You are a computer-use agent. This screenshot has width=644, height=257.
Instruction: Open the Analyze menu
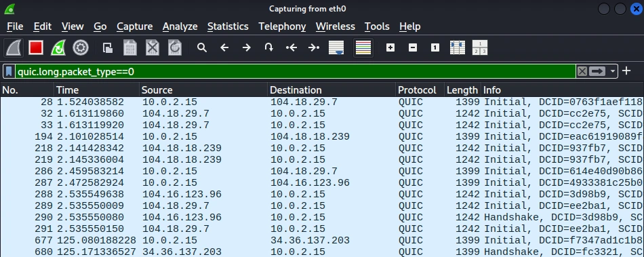coord(180,26)
